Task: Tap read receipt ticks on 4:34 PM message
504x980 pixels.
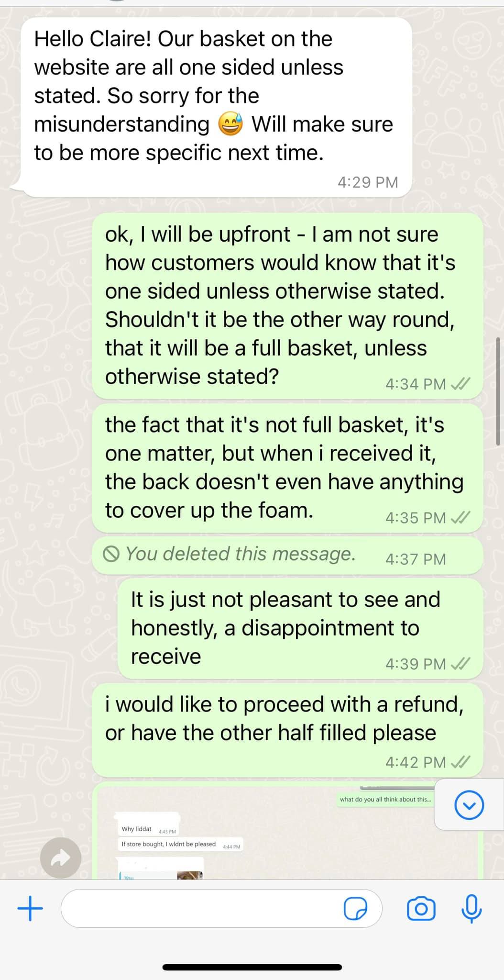Action: (461, 384)
